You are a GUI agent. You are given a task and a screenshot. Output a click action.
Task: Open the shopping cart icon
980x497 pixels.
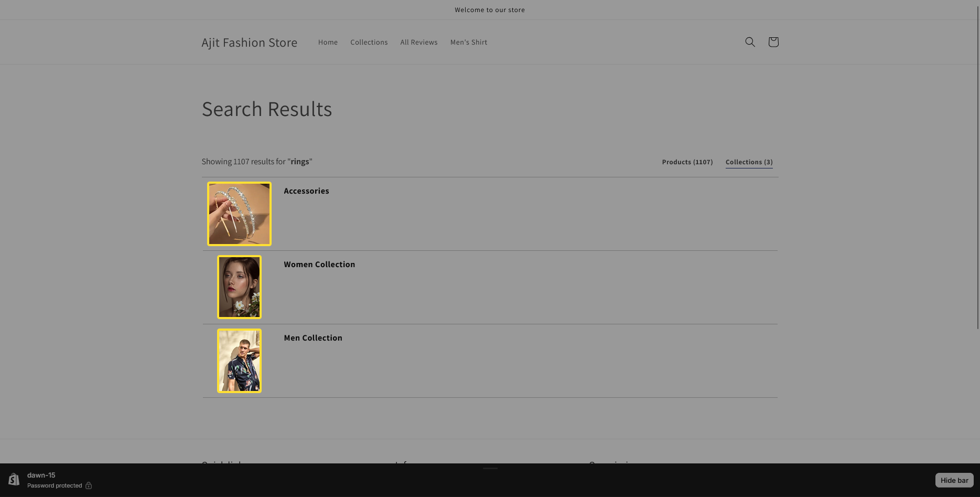click(773, 42)
